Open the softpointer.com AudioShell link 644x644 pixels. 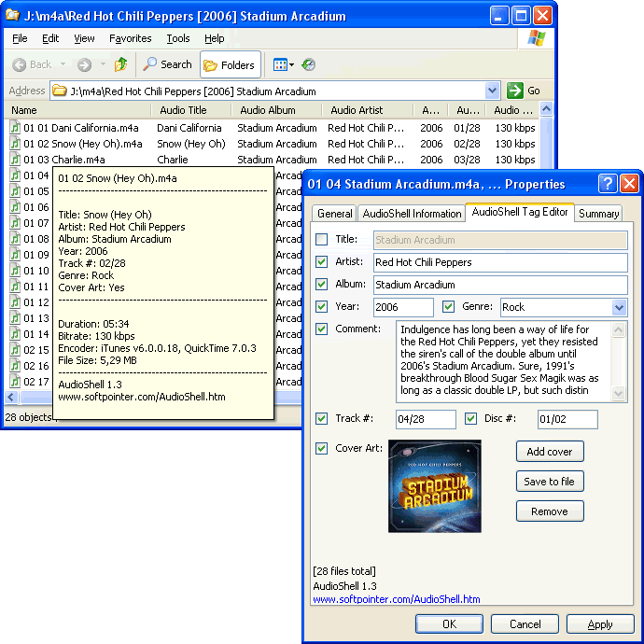coord(397,599)
